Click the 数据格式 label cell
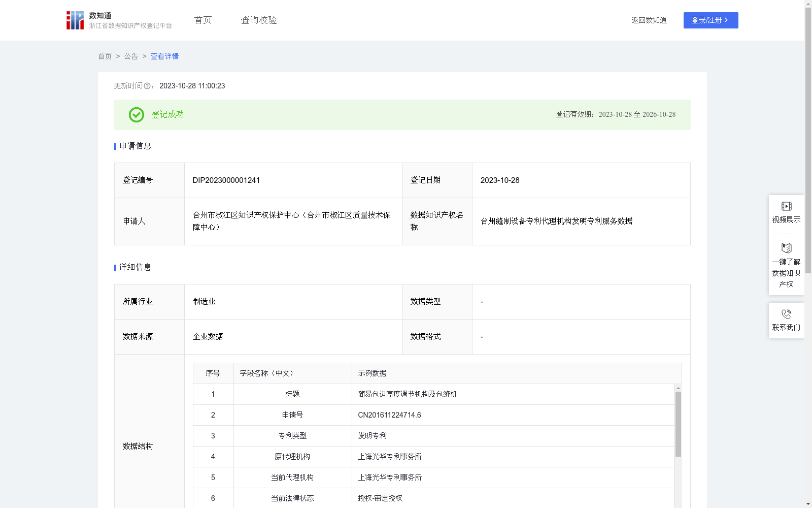This screenshot has width=812, height=508. tap(437, 337)
